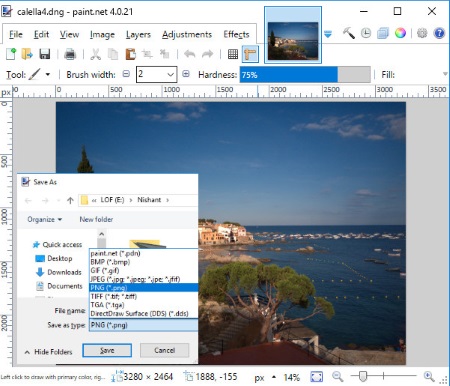This screenshot has height=386, width=450.
Task: Choose GIF (*.gif) file type
Action: click(x=144, y=270)
